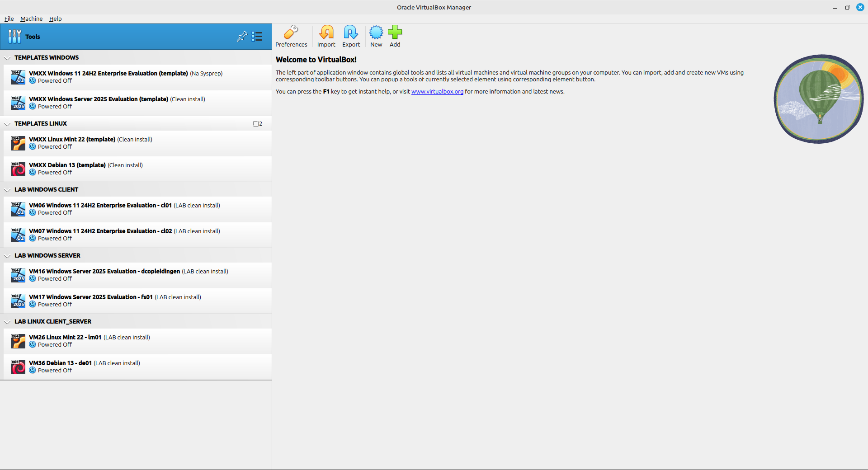
Task: Collapse the LAB WINDOWS CLIENT group
Action: coord(7,190)
